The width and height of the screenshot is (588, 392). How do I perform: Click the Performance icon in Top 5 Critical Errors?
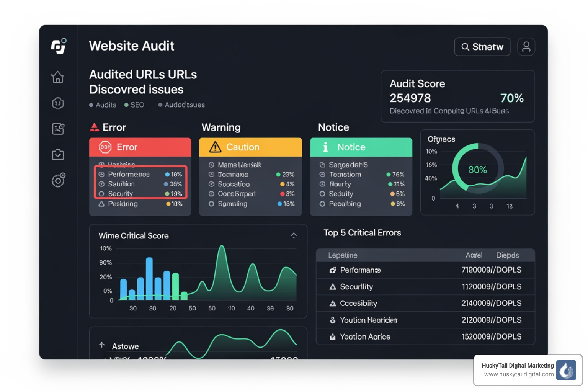click(332, 270)
